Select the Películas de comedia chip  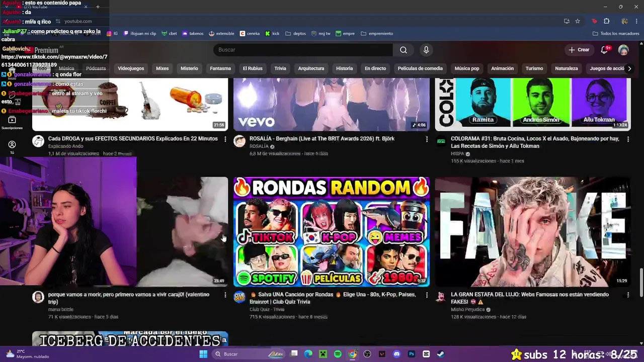(x=420, y=68)
